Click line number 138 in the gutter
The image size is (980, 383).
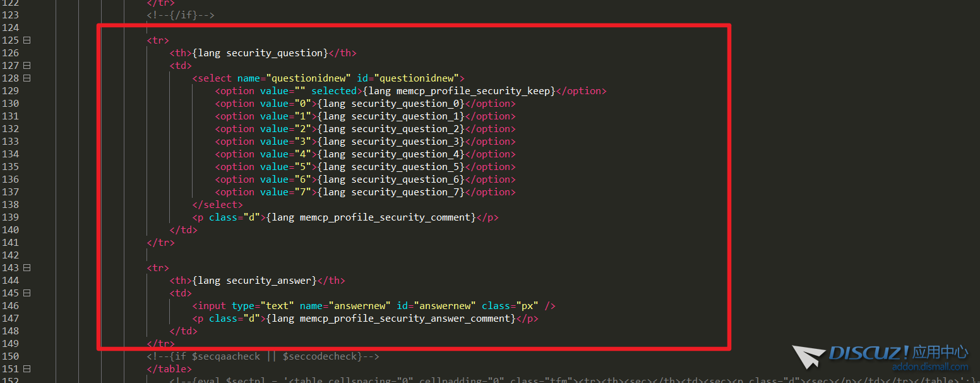tap(11, 205)
